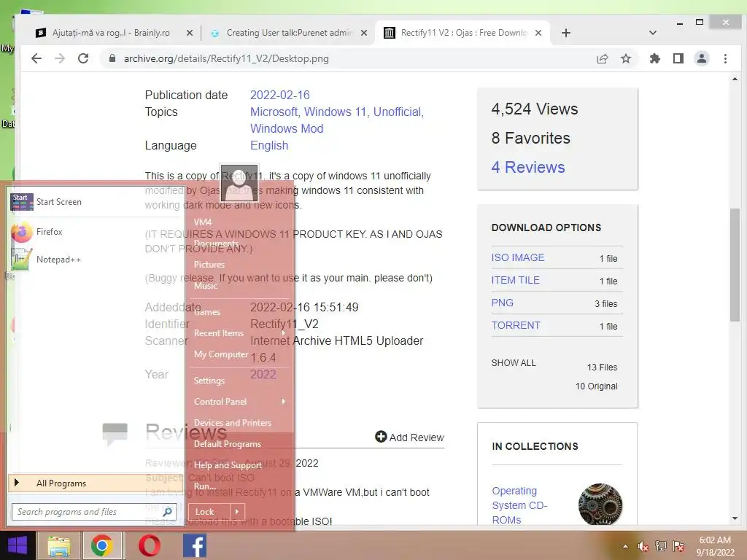Screen dimensions: 747x560
Task: Open Devices and Printers
Action: tap(233, 423)
